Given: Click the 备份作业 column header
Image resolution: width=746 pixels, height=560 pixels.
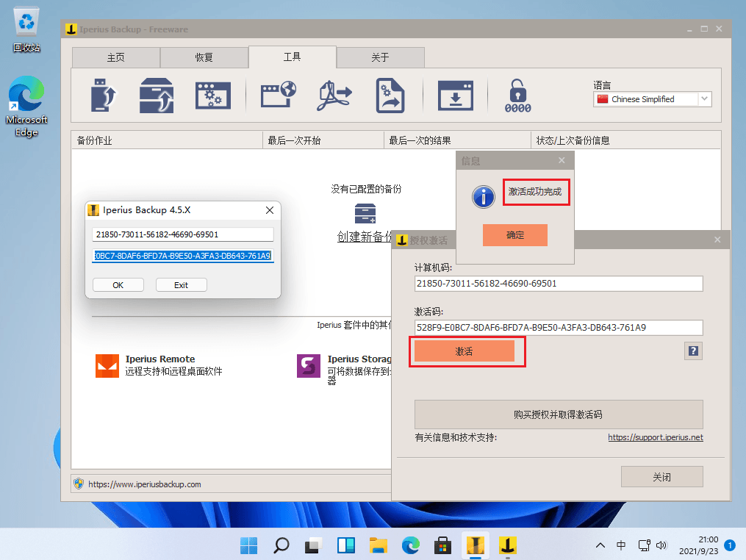Looking at the screenshot, I should [x=167, y=140].
